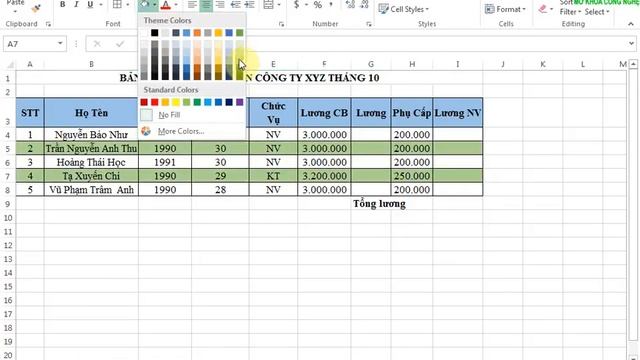Toggle Italic formatting

coord(76,4)
